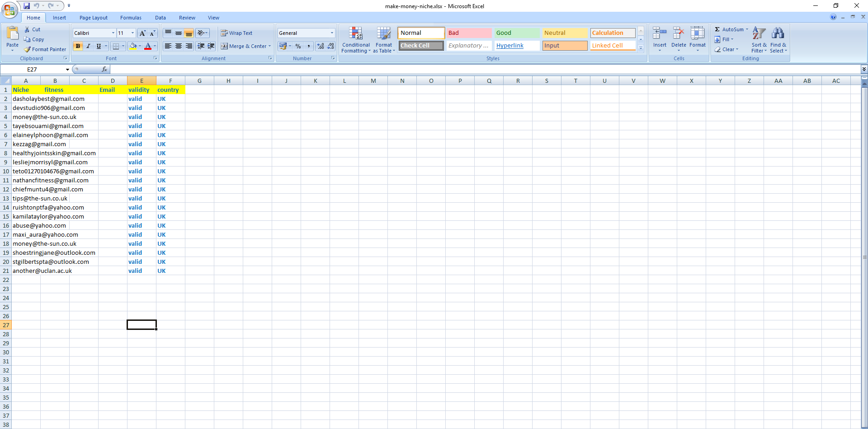Apply Wrap Text to the cell
Screen dimensions: 868x429
[x=237, y=33]
